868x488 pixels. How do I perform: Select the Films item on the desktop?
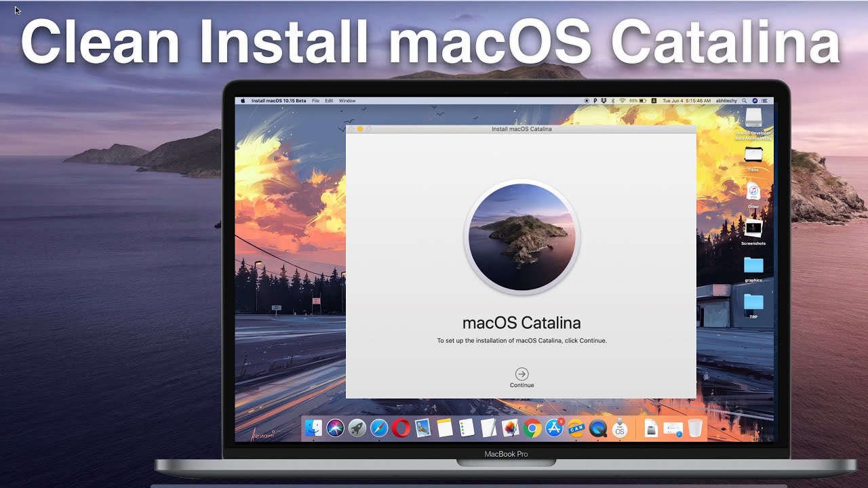point(753,155)
